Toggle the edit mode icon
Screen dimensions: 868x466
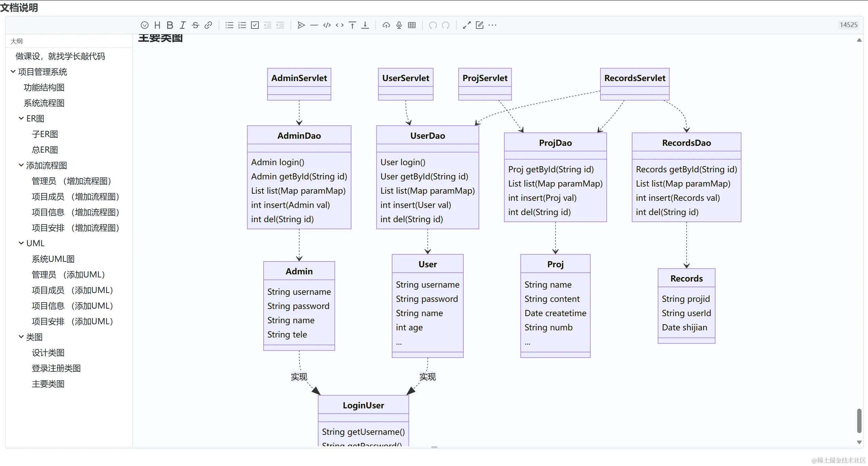480,25
